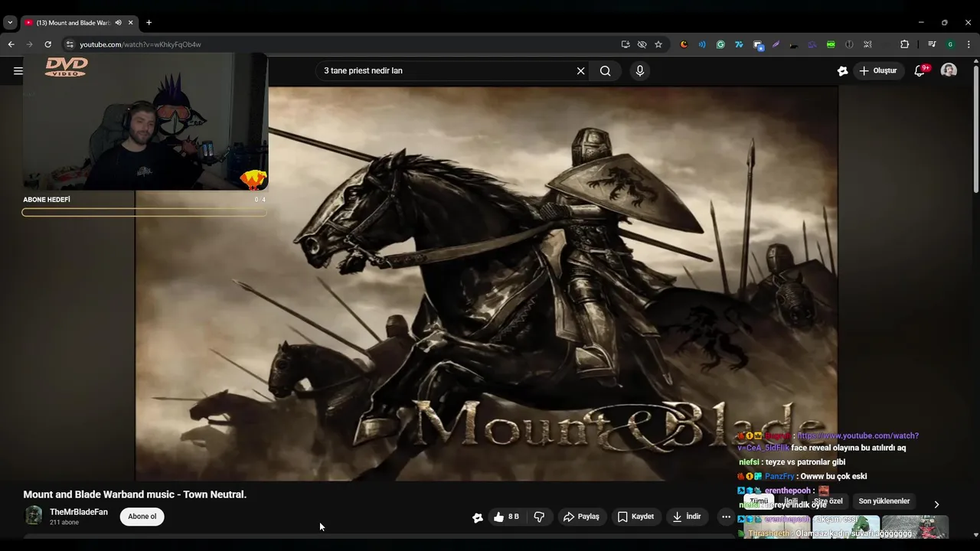
Task: Click the youtube.com address bar URL
Action: coord(140,44)
